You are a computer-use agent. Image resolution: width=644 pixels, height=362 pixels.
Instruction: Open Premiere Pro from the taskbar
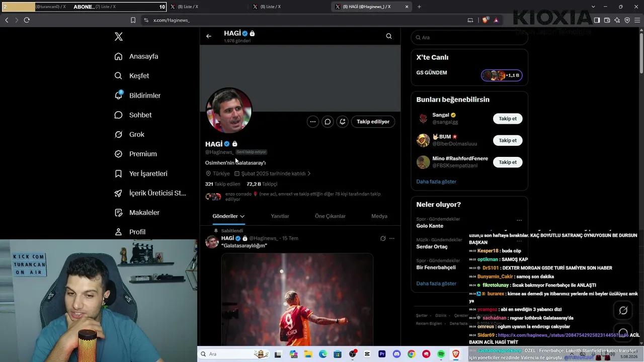point(382,354)
